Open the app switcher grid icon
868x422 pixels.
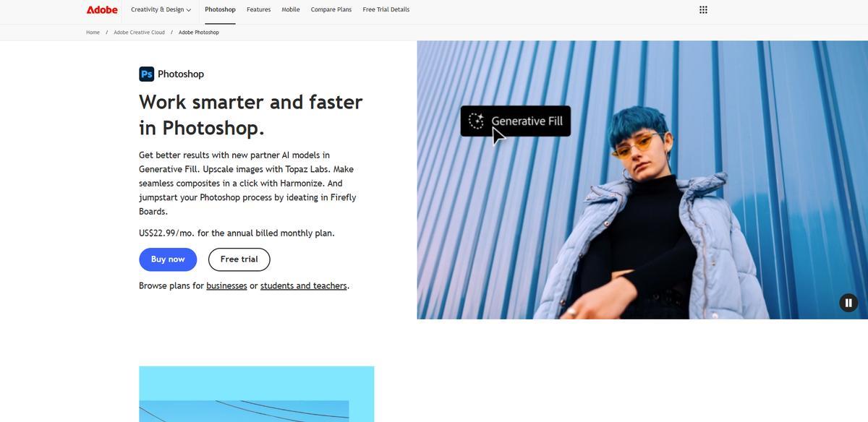[703, 9]
